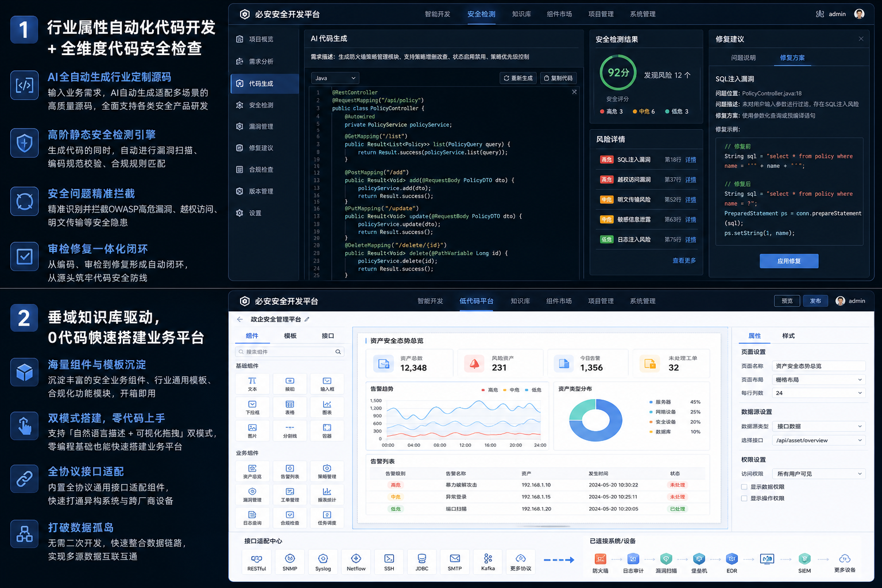Click the 暴力破解攻击 alert row
Image resolution: width=882 pixels, height=588 pixels.
[x=538, y=485]
